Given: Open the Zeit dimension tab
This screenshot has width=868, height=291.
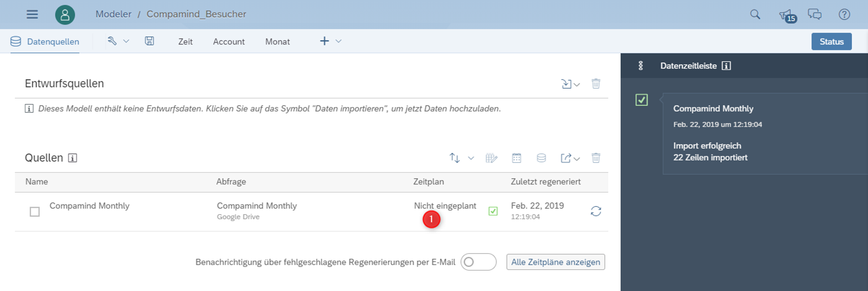Looking at the screenshot, I should coord(185,41).
